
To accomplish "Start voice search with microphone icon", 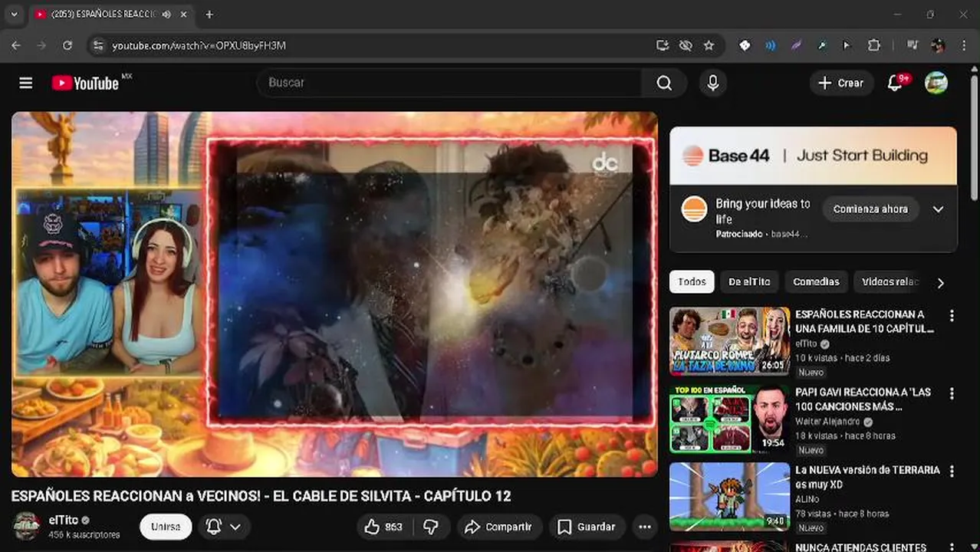I will click(713, 83).
